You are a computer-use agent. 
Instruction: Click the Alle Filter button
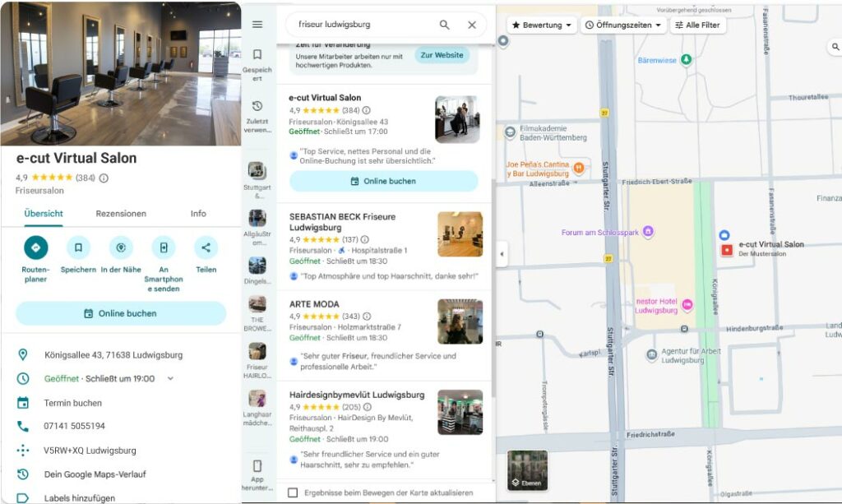point(697,25)
